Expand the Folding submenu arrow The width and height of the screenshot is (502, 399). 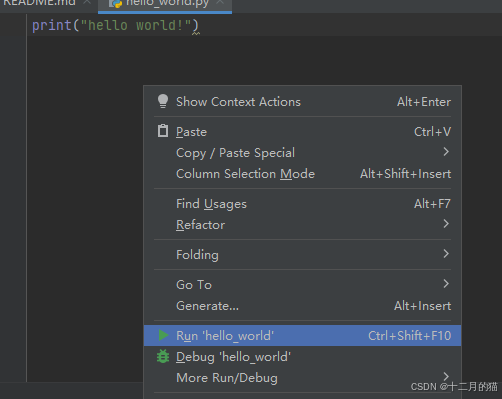pos(446,254)
